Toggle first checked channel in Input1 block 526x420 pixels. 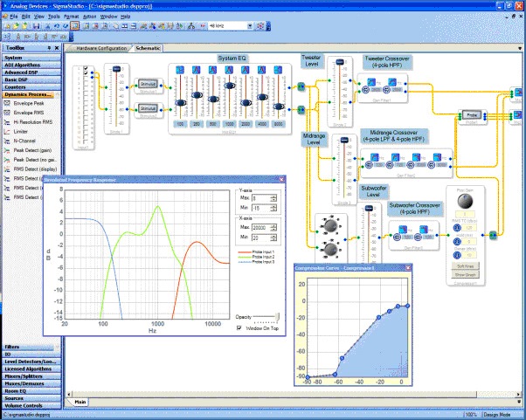click(86, 68)
